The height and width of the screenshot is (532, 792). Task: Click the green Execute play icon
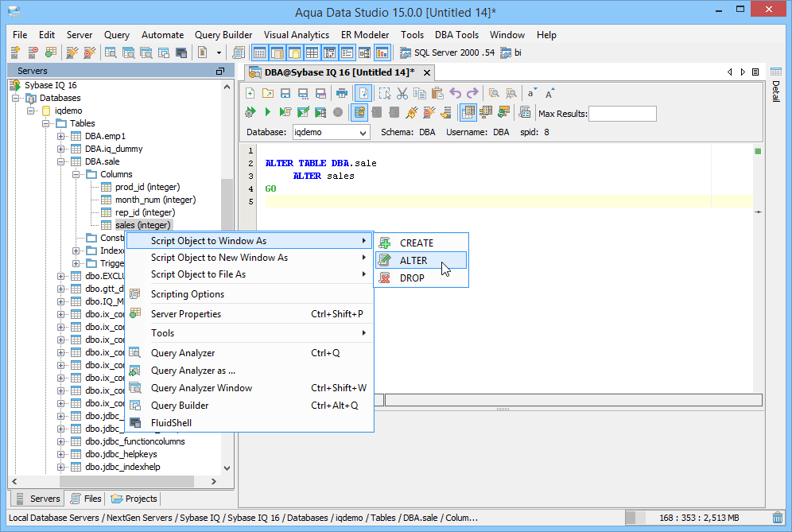[268, 112]
